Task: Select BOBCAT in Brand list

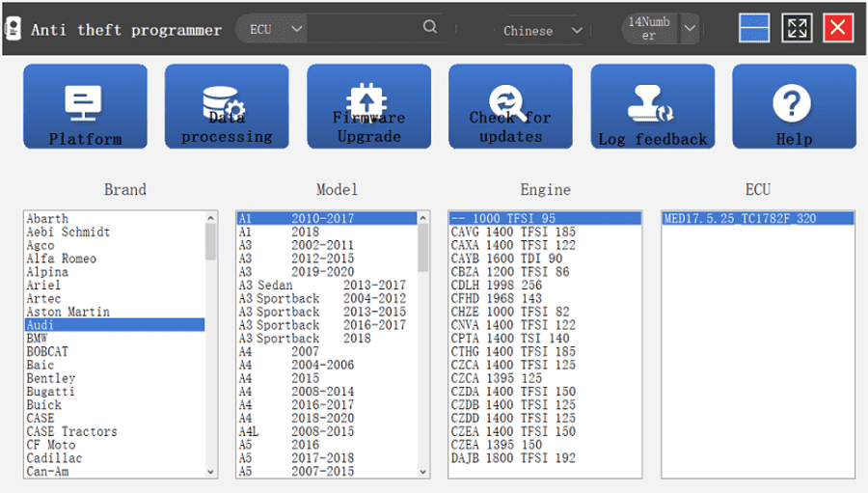Action: [x=115, y=352]
